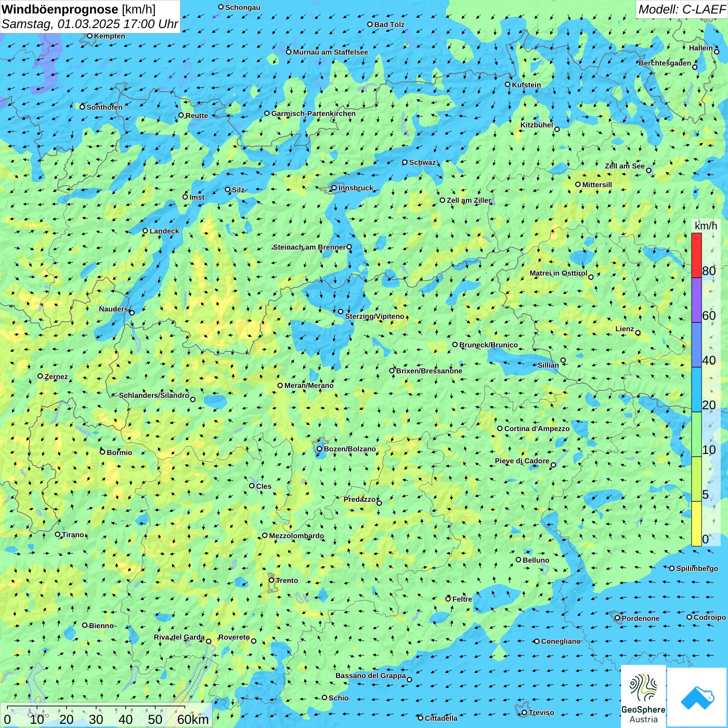Click the 'Sterzing/Vipiteno' label
The image size is (728, 728).
(374, 316)
